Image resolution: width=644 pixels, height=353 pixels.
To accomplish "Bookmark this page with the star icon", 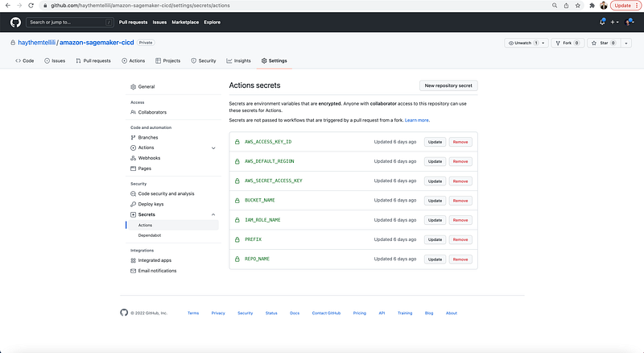I will point(578,6).
